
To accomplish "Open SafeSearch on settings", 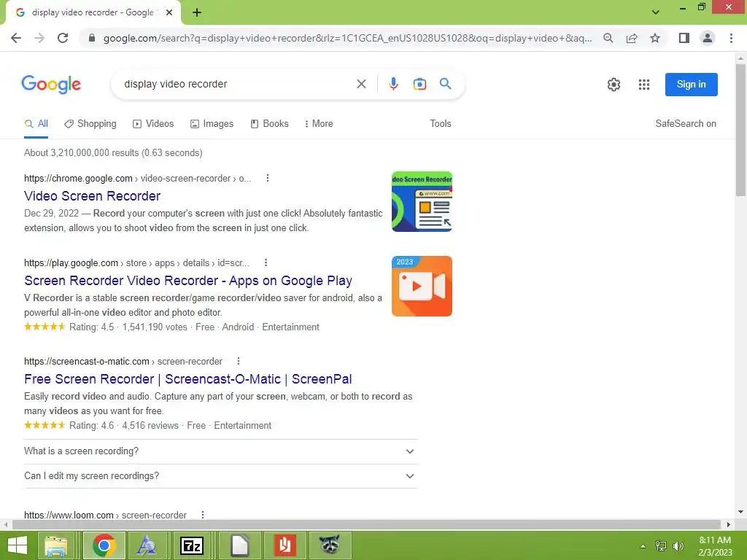I will point(686,124).
